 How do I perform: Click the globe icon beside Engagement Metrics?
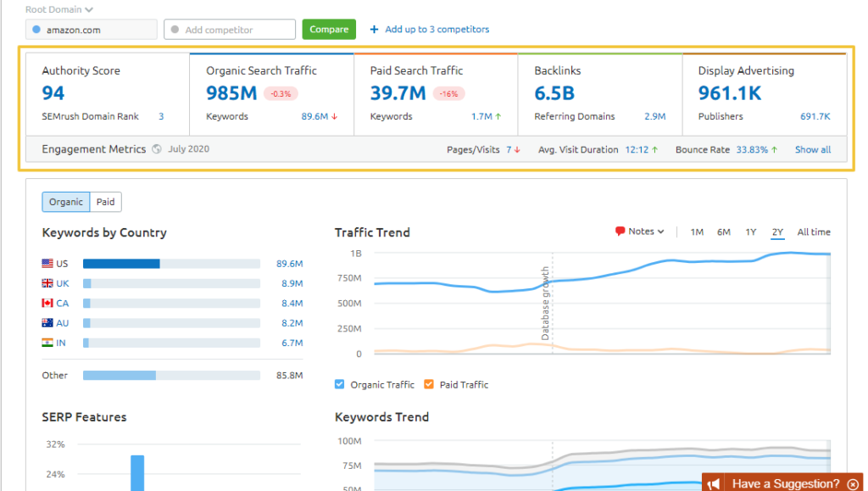[x=157, y=149]
